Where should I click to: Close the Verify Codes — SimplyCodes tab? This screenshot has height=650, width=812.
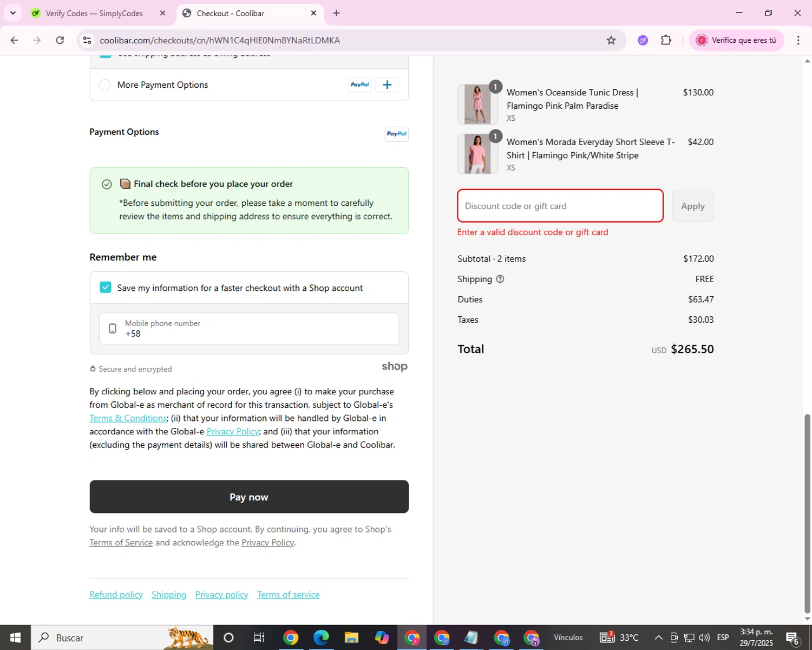[x=162, y=13]
